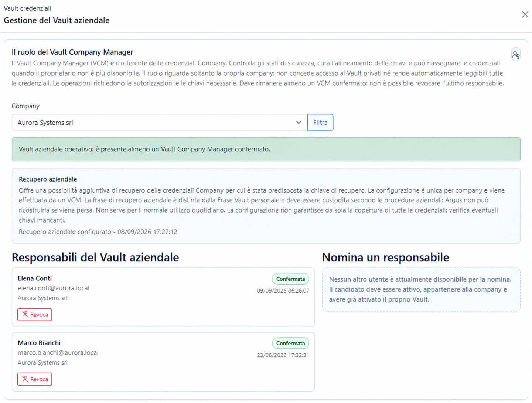
Task: Click the green Vault aziendale operativo status banner
Action: (x=266, y=149)
